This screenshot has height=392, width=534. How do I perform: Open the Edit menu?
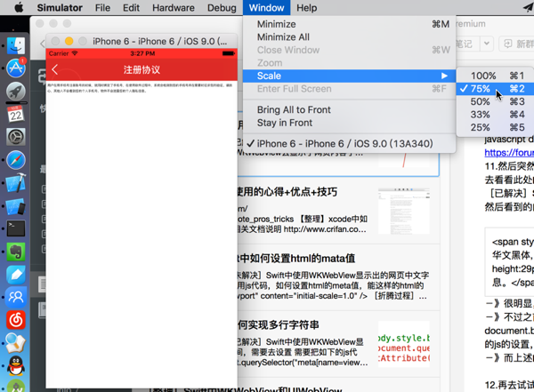[x=131, y=7]
